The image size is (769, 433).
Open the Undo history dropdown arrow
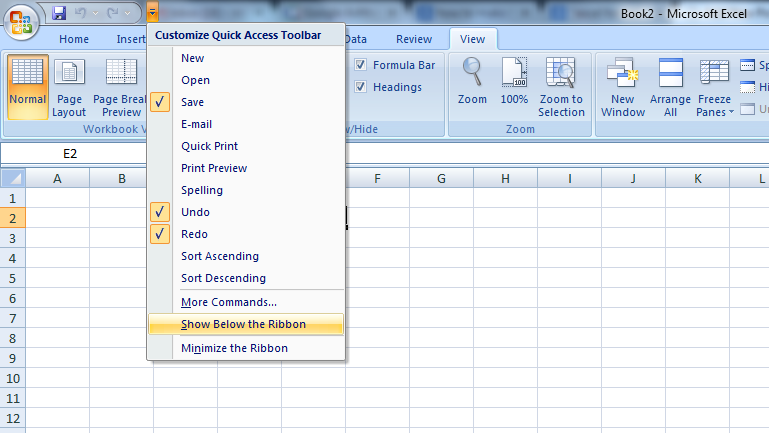coord(95,13)
